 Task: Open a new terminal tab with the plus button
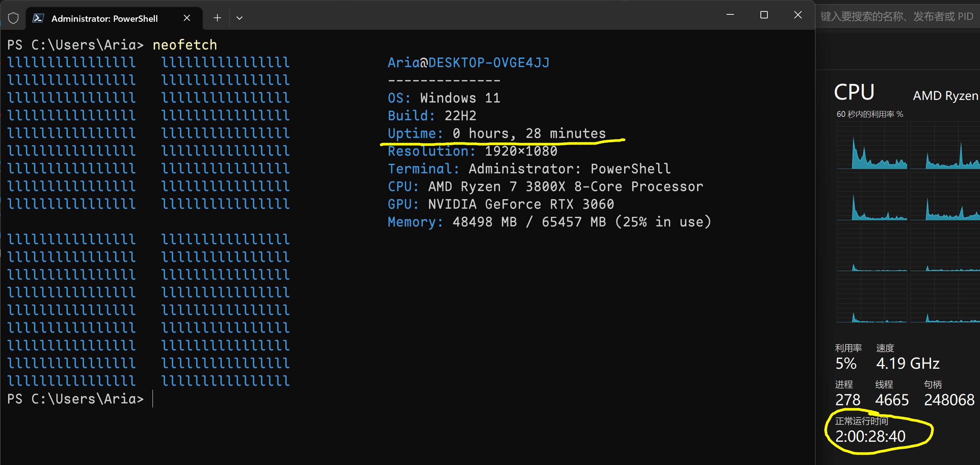[x=217, y=18]
